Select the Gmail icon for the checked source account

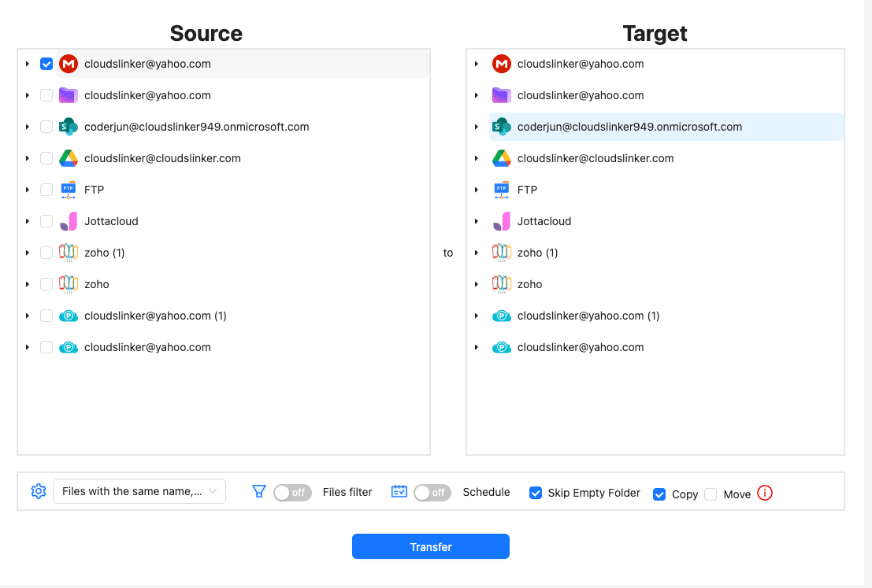pyautogui.click(x=69, y=64)
